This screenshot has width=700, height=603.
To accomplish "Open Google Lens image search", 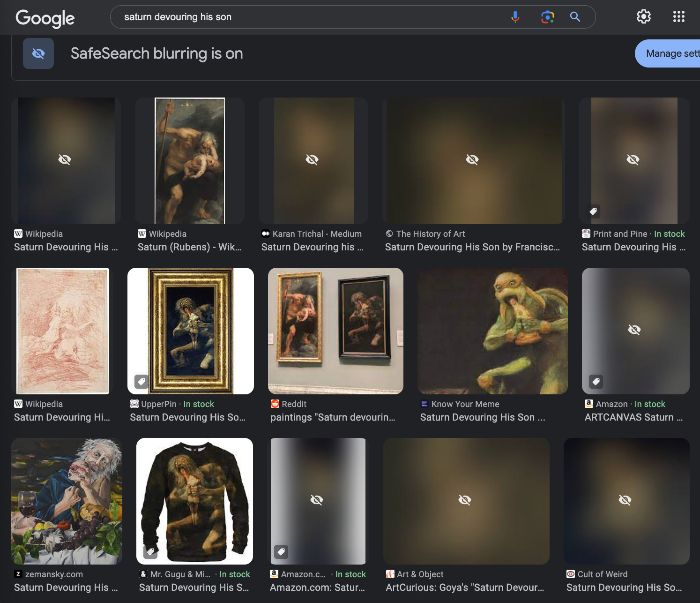I will pos(547,17).
